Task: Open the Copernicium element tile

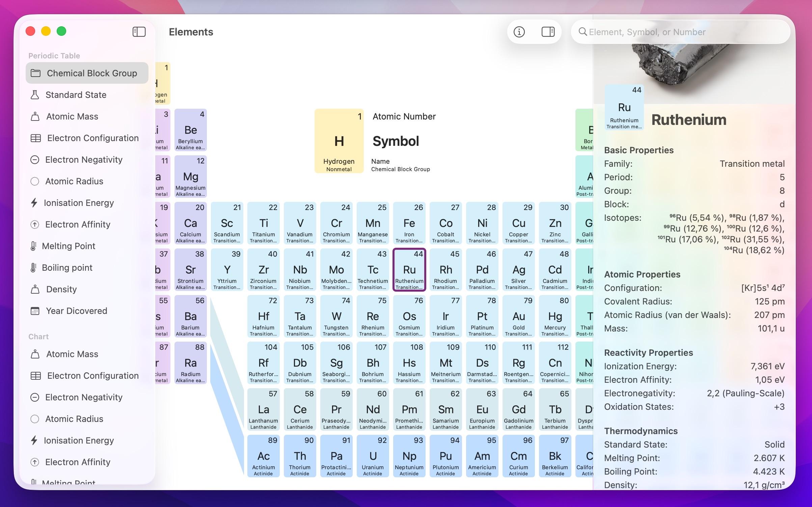Action: tap(555, 363)
